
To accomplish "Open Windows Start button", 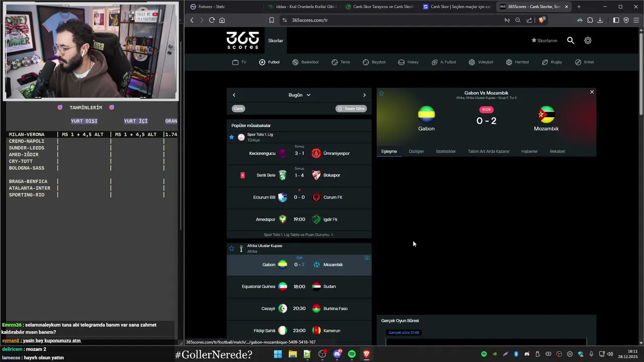I will tap(278, 354).
